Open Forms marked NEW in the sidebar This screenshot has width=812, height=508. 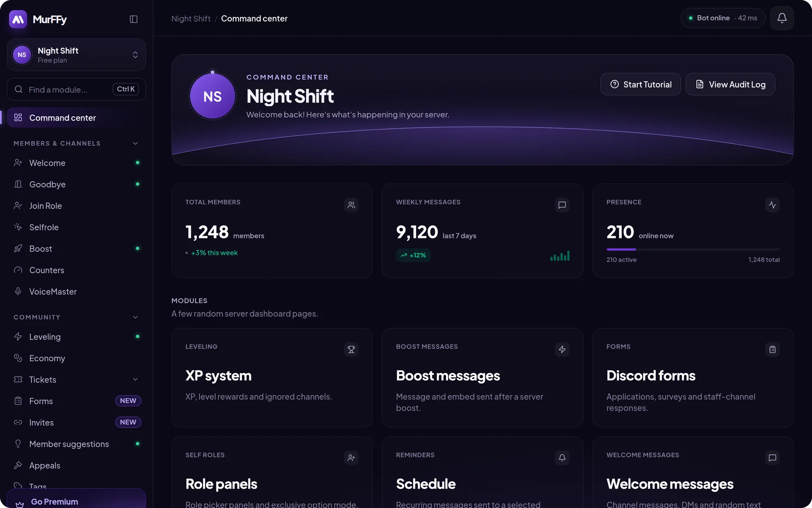tap(76, 401)
